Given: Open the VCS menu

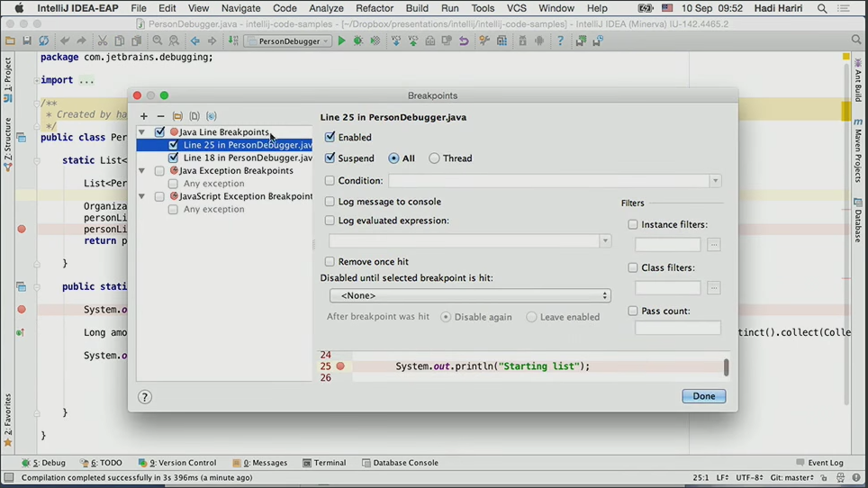Looking at the screenshot, I should click(x=517, y=8).
